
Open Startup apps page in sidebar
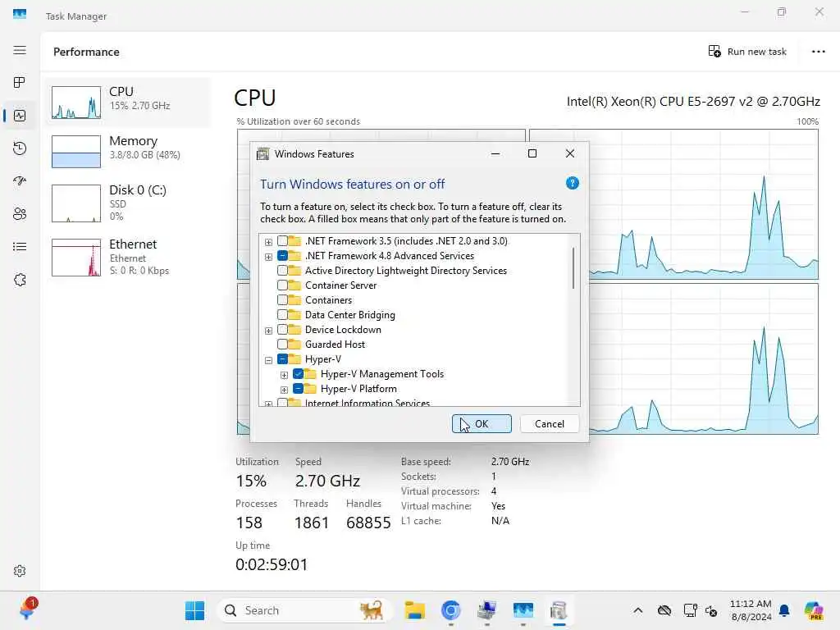coord(20,181)
